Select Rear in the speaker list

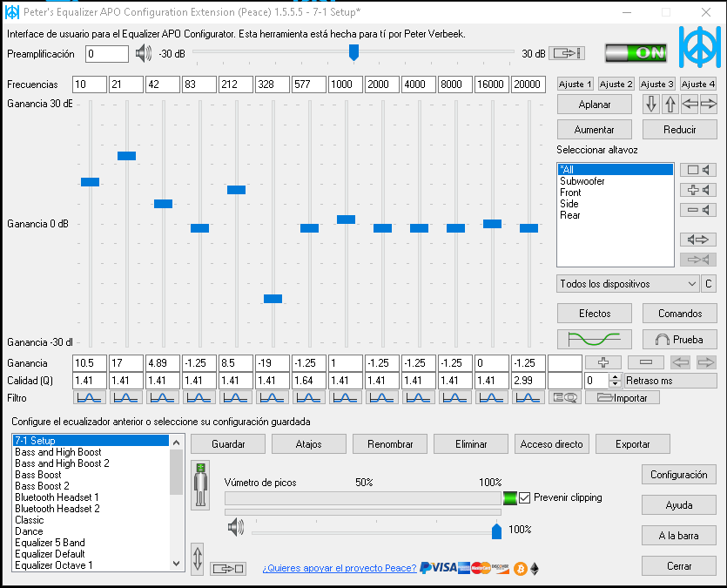coord(616,215)
